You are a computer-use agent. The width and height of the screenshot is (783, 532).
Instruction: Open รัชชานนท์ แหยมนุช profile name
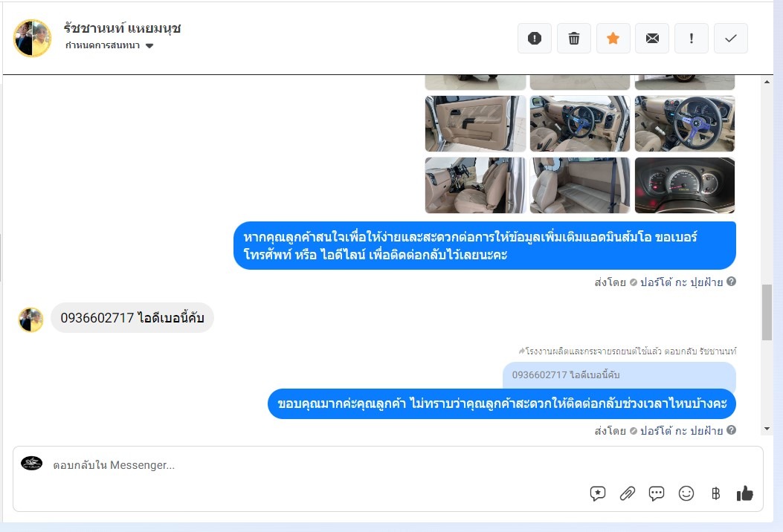point(123,28)
